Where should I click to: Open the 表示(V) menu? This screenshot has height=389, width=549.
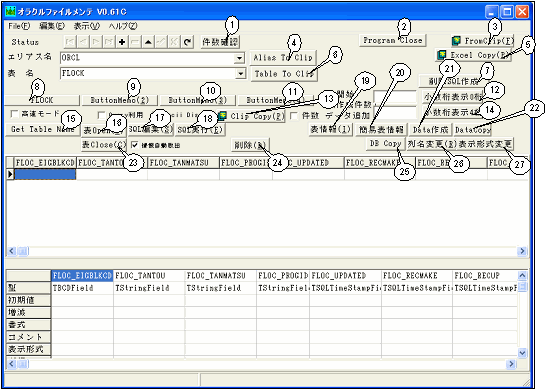click(x=86, y=26)
